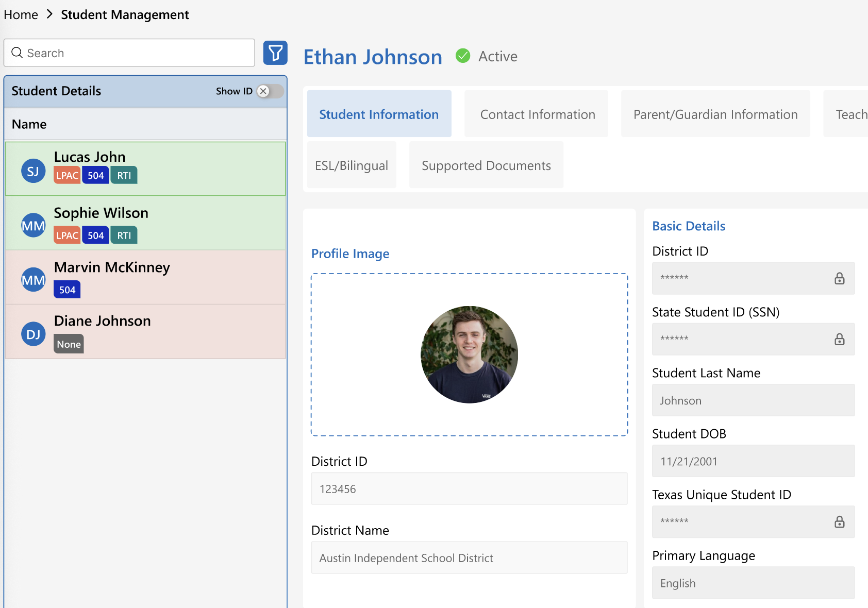Click RTI badge on Sophie Wilson
This screenshot has height=608, width=868.
[x=124, y=235]
